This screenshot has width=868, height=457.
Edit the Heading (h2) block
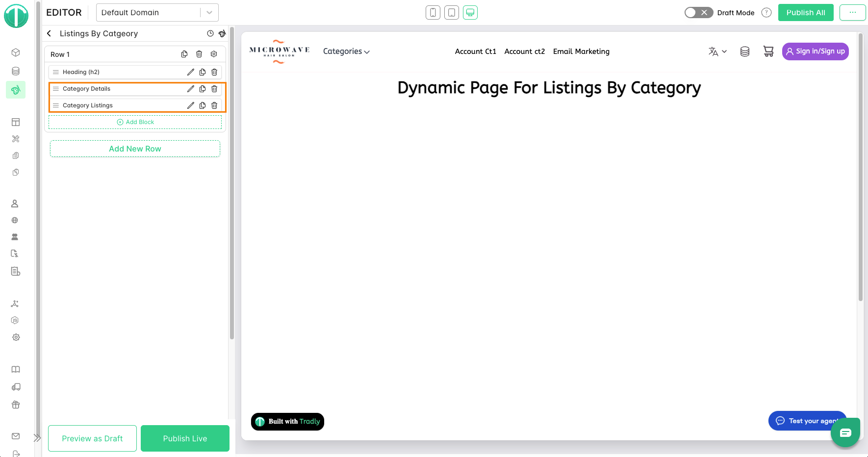click(190, 72)
